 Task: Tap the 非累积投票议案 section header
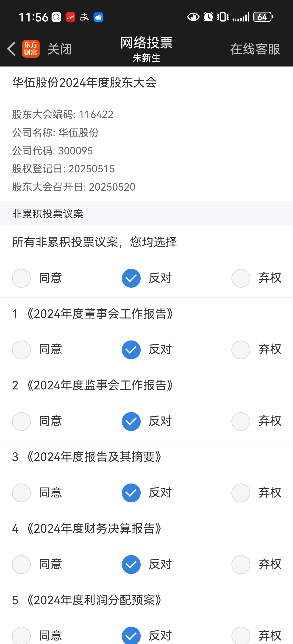click(x=48, y=214)
